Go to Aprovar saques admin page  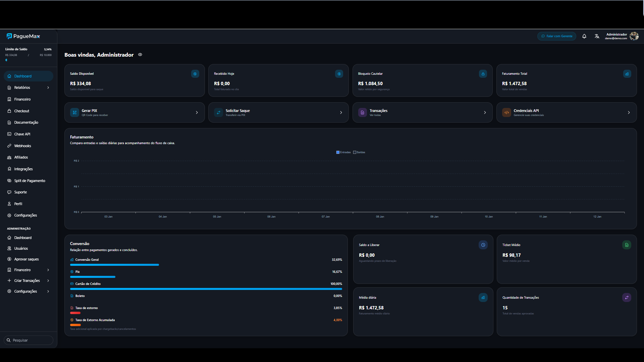(26, 259)
